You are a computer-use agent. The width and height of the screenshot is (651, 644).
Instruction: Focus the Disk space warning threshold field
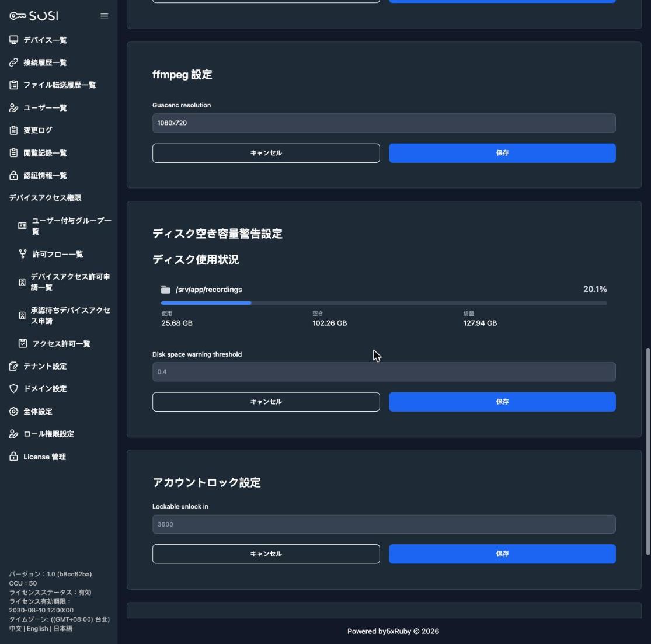point(384,371)
